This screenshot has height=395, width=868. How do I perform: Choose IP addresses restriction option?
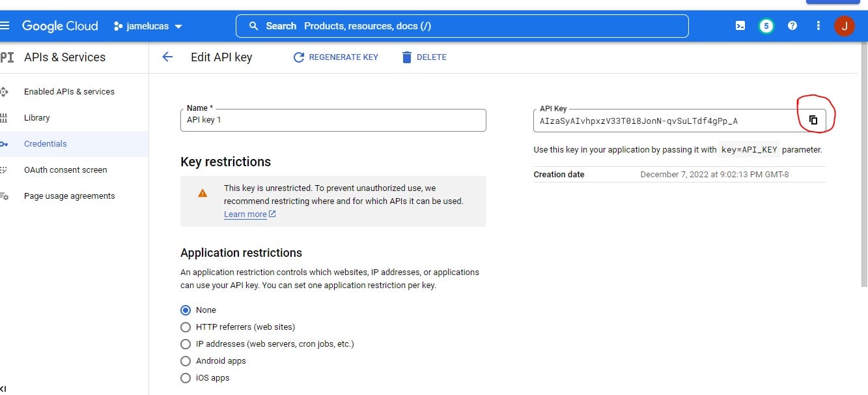pyautogui.click(x=186, y=344)
